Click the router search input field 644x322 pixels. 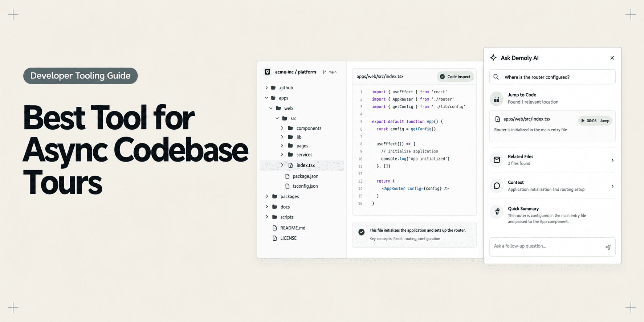553,77
